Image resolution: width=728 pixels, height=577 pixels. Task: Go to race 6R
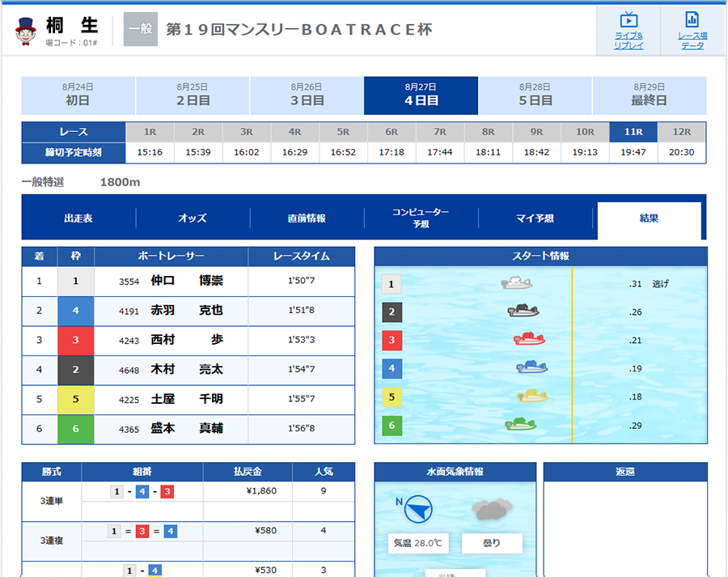tap(392, 132)
